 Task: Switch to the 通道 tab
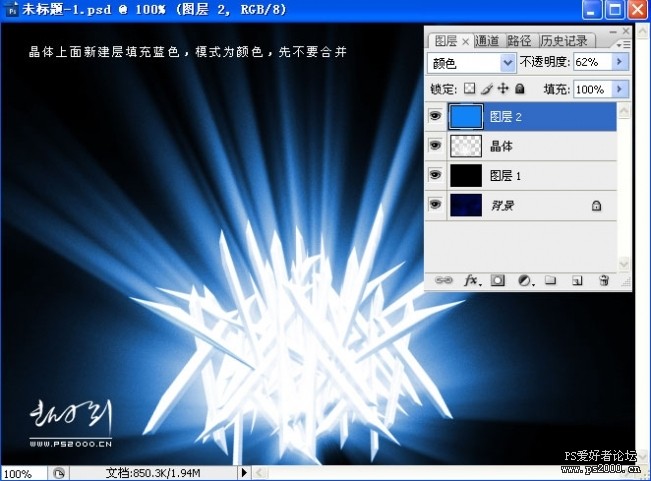(487, 41)
